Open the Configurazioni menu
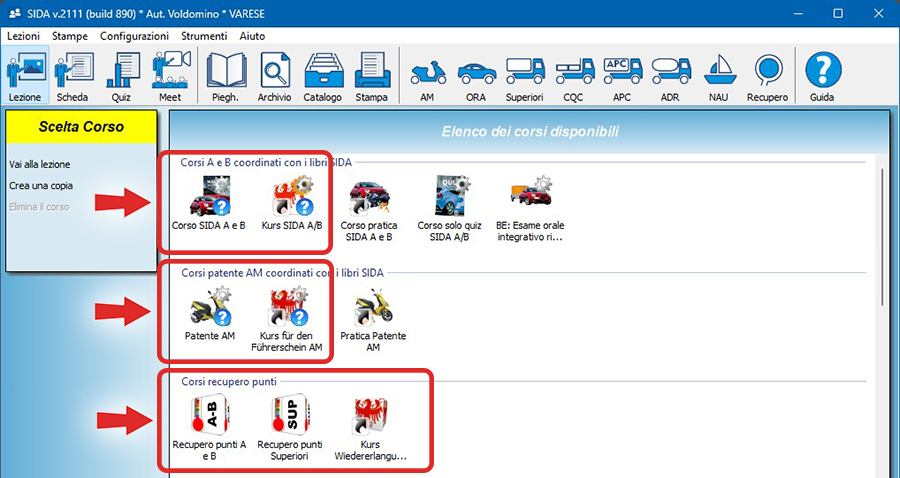The width and height of the screenshot is (900, 478). coord(134,36)
